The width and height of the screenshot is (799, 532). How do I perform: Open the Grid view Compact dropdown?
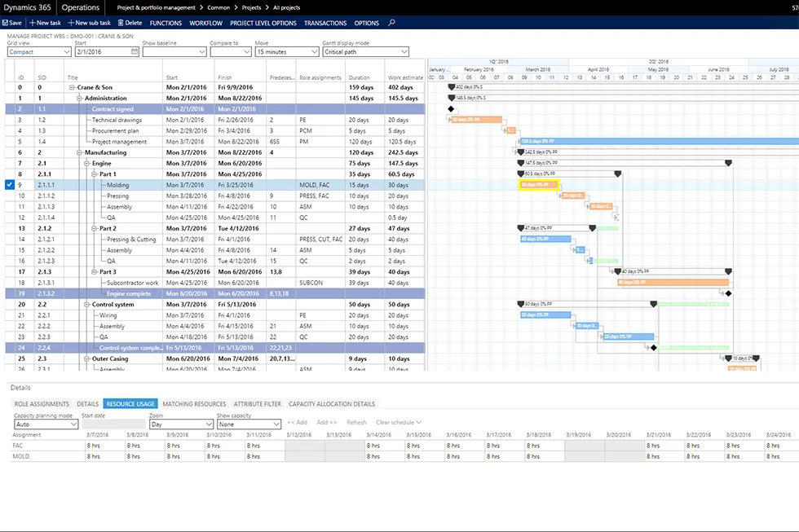click(66, 52)
